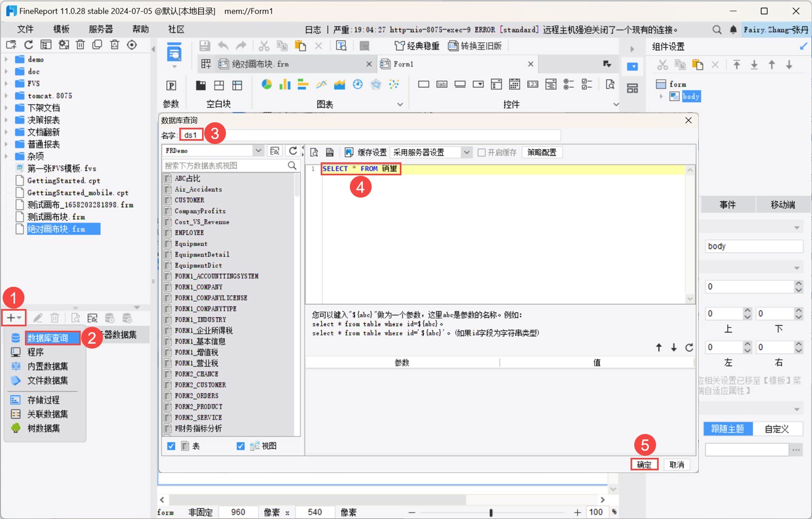This screenshot has width=812, height=519.
Task: Toggle the 表 checkbox
Action: click(x=171, y=446)
